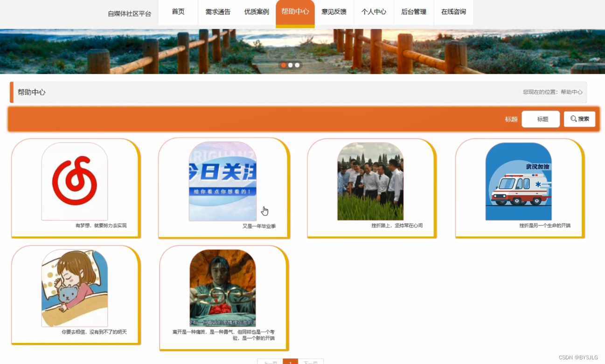Click the 您现在的位置：帮助中心 breadcrumb
Image resolution: width=605 pixels, height=364 pixels.
[x=553, y=92]
